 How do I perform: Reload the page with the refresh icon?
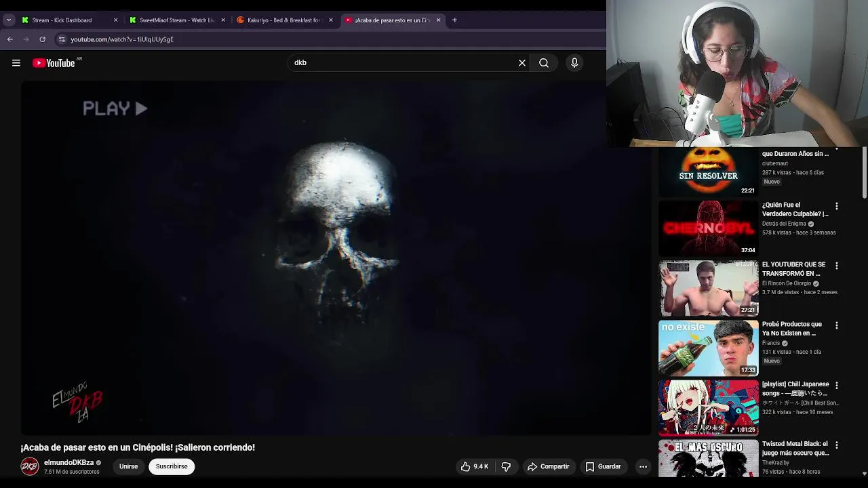(43, 39)
